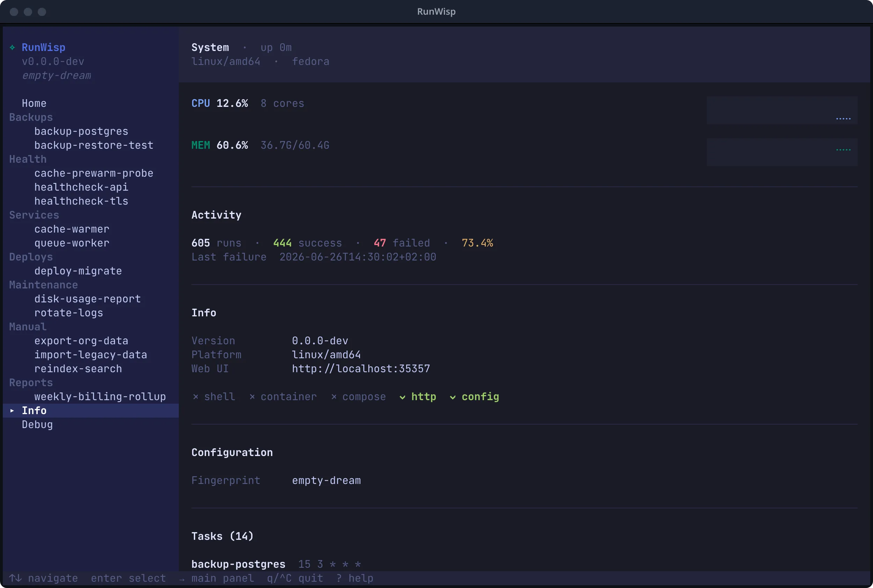Click the Tasks (14) heading
Screen dimensions: 873x588
pyautogui.click(x=222, y=536)
